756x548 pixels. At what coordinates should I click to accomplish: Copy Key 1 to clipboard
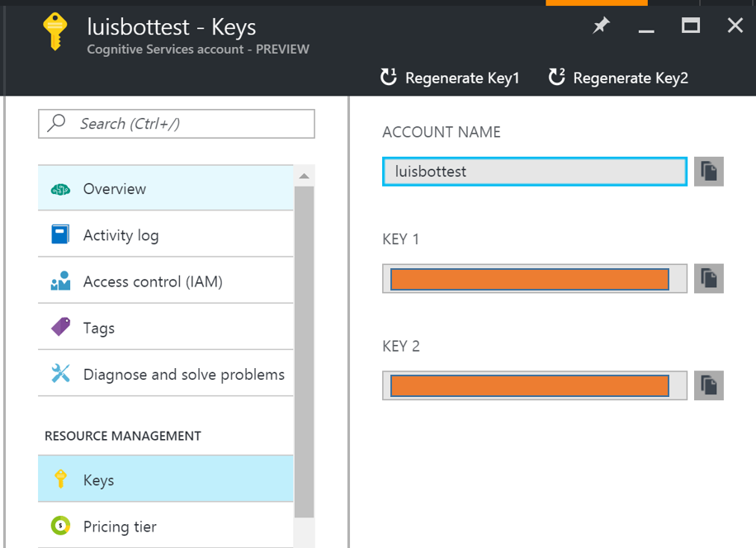coord(708,279)
